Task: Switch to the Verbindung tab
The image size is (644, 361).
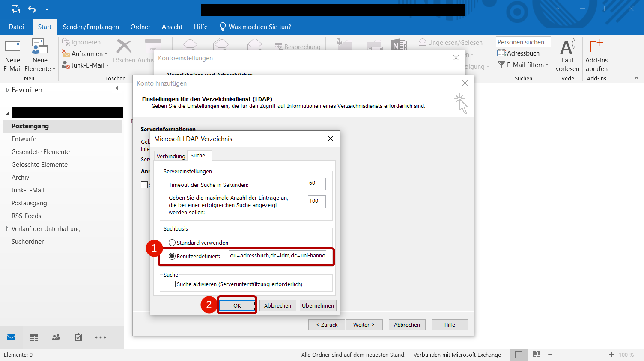Action: (171, 156)
